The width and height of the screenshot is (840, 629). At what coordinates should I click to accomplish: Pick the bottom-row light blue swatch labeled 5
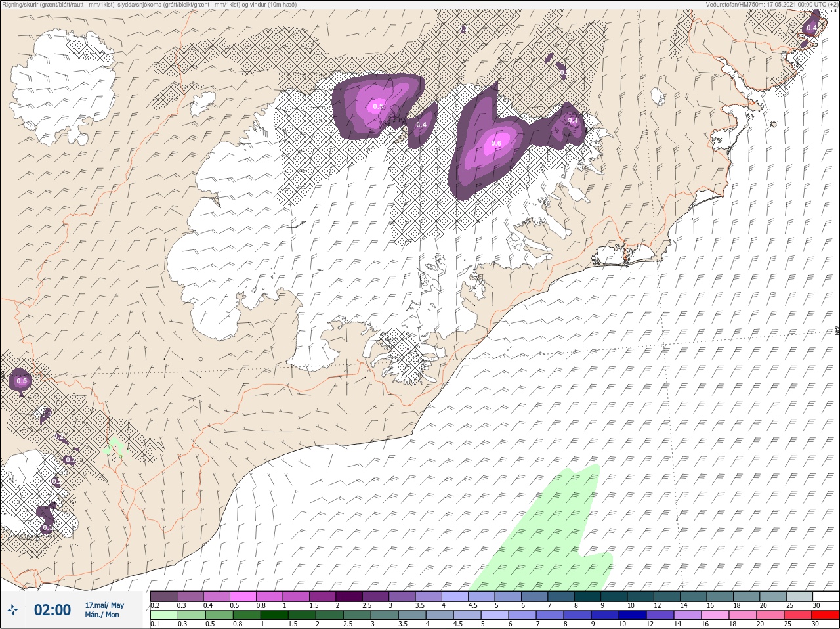point(495,615)
